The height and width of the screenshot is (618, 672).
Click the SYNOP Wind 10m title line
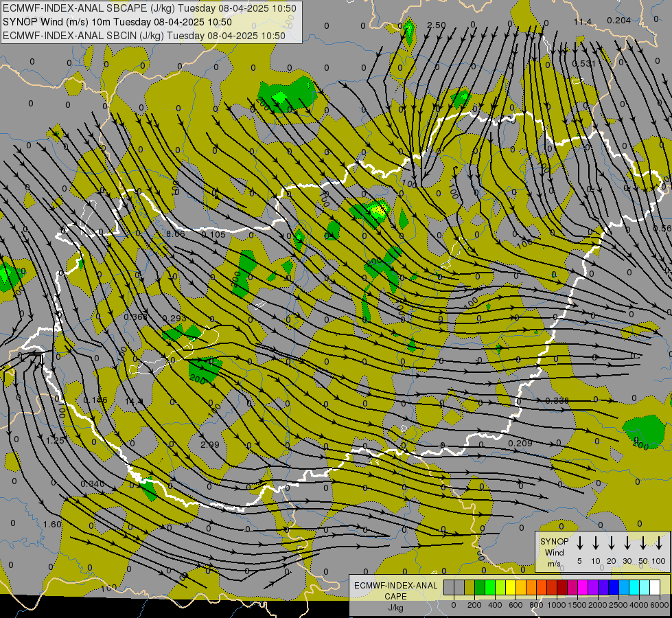pos(117,22)
